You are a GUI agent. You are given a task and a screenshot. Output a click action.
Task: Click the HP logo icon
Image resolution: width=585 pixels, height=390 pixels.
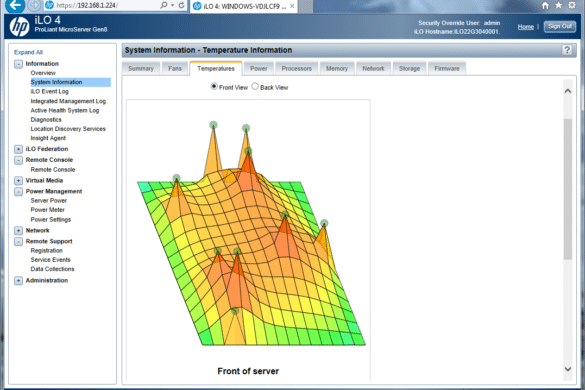[x=19, y=27]
